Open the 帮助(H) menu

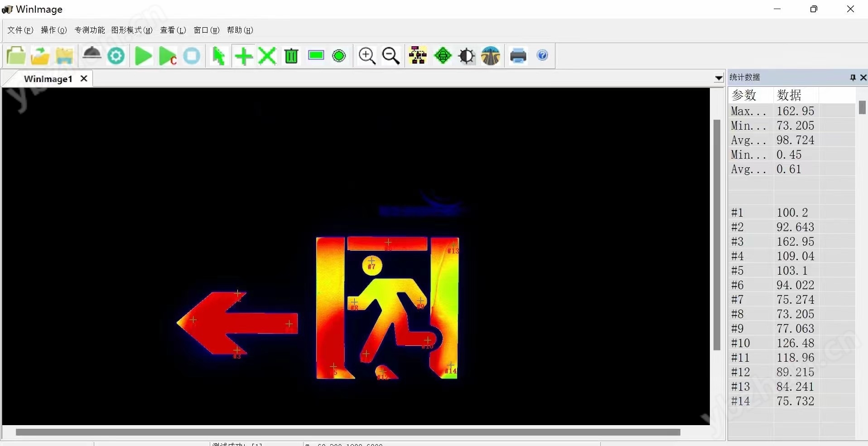tap(240, 30)
